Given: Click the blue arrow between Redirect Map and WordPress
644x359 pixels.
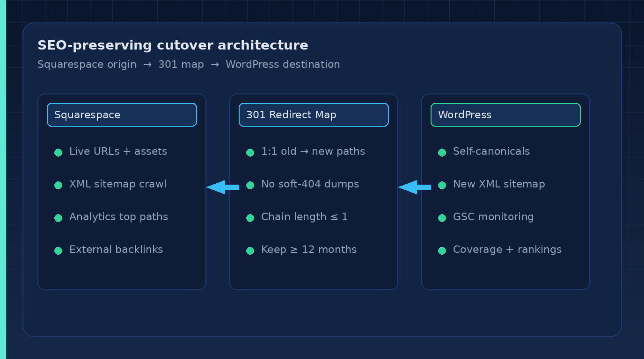Looking at the screenshot, I should click(x=415, y=187).
